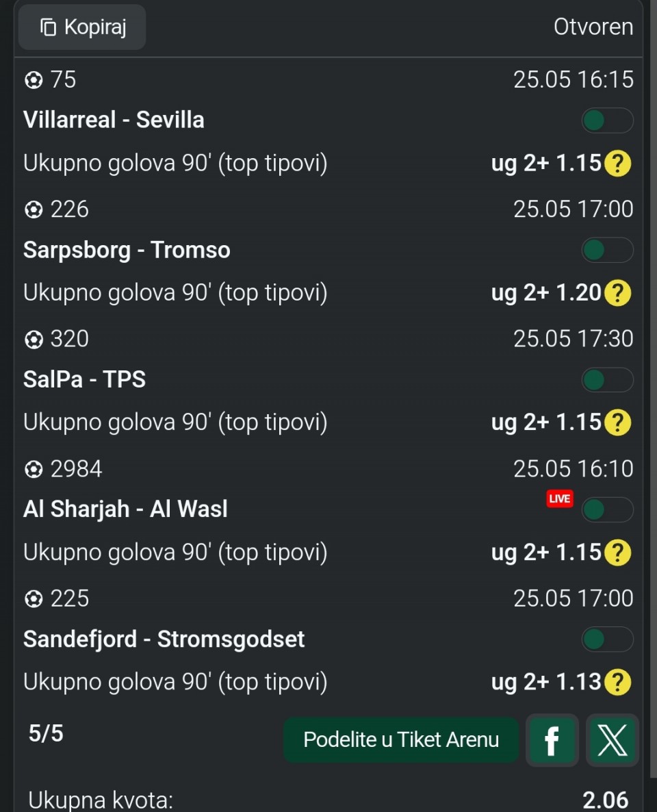Open help icon for Al Sharjah - Al Wasl odds
This screenshot has height=812, width=657.
[x=618, y=552]
